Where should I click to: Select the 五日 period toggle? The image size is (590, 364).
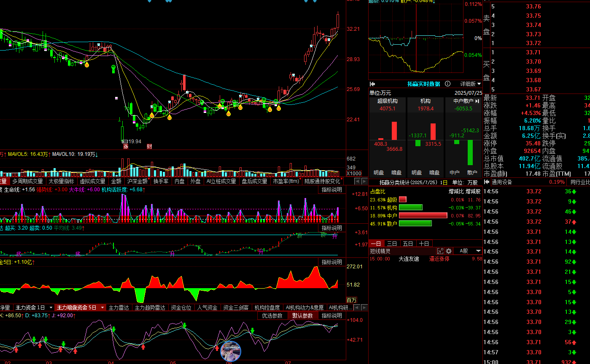click(x=408, y=244)
